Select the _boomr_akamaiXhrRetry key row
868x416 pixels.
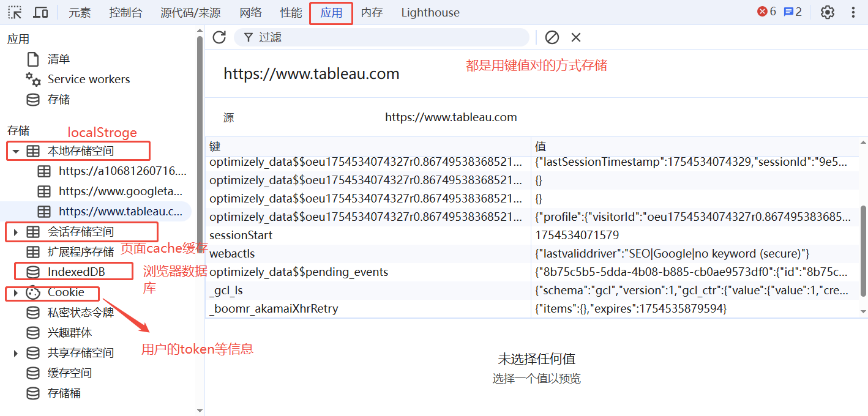[368, 309]
